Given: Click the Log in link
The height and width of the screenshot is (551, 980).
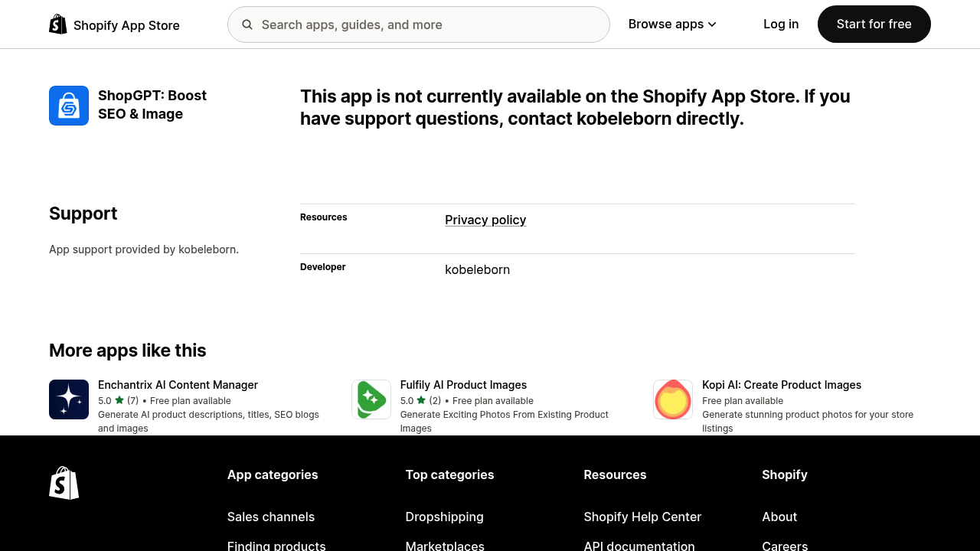Looking at the screenshot, I should click(781, 24).
